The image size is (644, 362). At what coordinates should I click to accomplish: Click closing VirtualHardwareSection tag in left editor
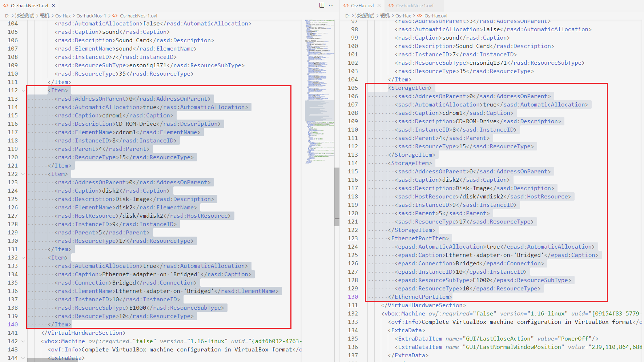tap(83, 333)
